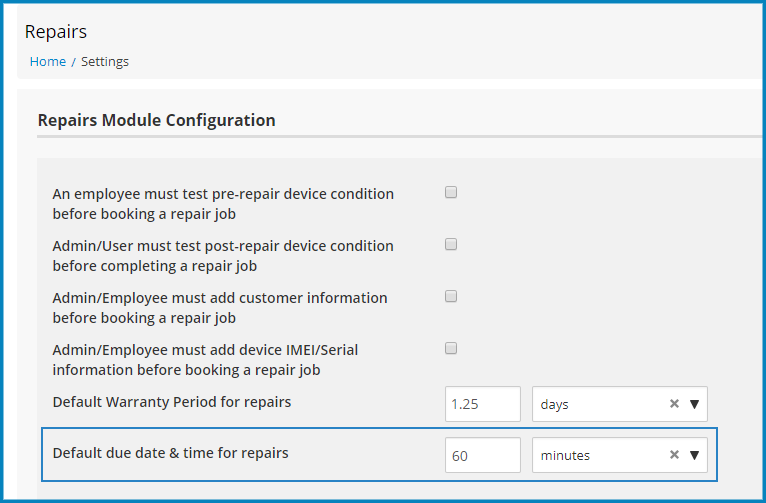
Task: Select the 'Default Warranty Period for repairs' label
Action: [x=172, y=402]
